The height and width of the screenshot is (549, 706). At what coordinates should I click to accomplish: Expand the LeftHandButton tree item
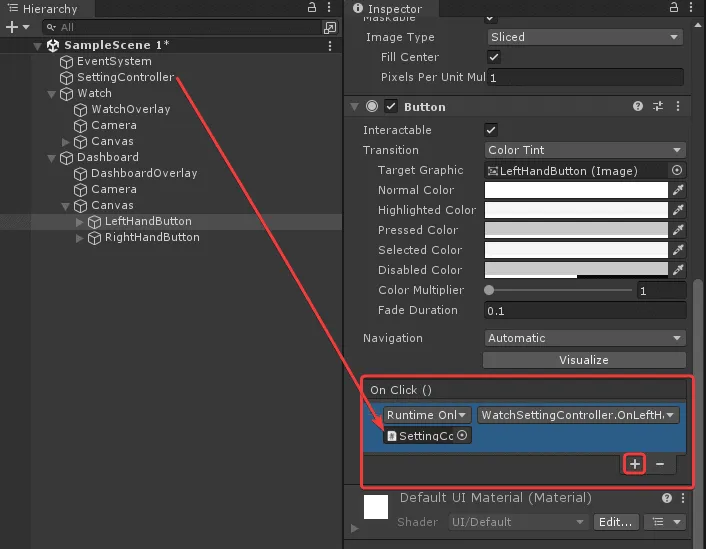(79, 222)
